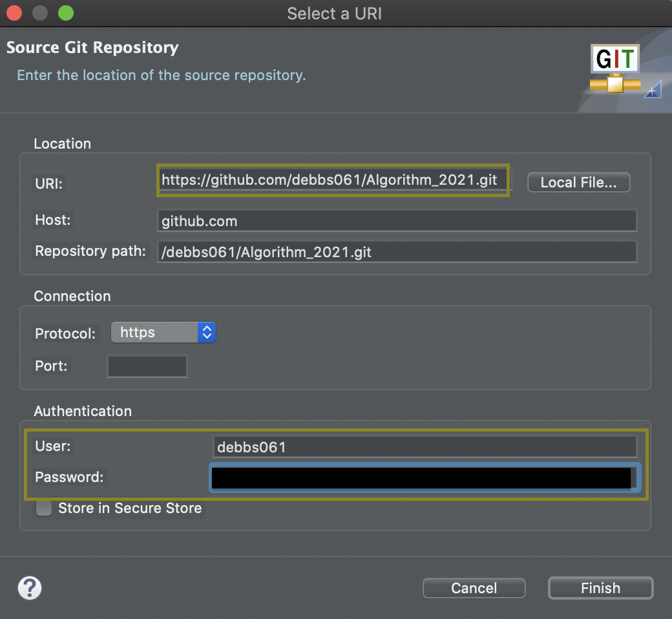This screenshot has height=619, width=672.
Task: Enable Store in Secure Store checkbox
Action: coord(44,508)
